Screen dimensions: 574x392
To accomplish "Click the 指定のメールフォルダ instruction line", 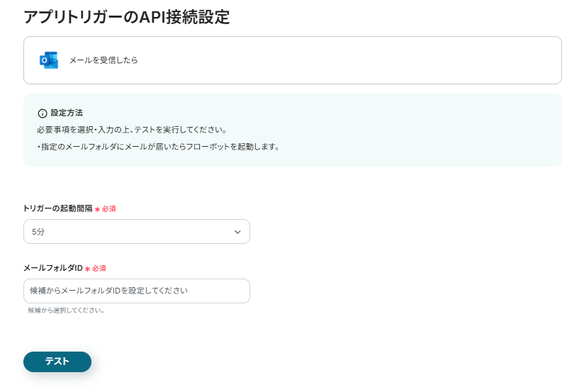I will 158,147.
